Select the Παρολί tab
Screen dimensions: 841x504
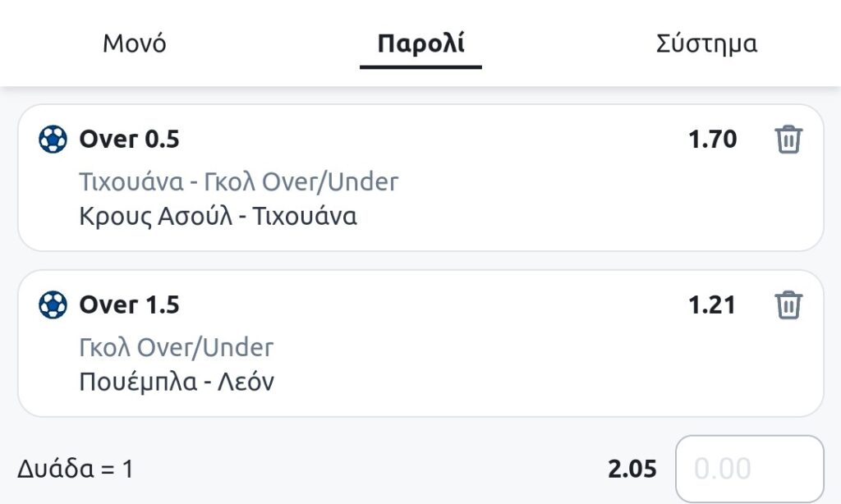tap(420, 44)
